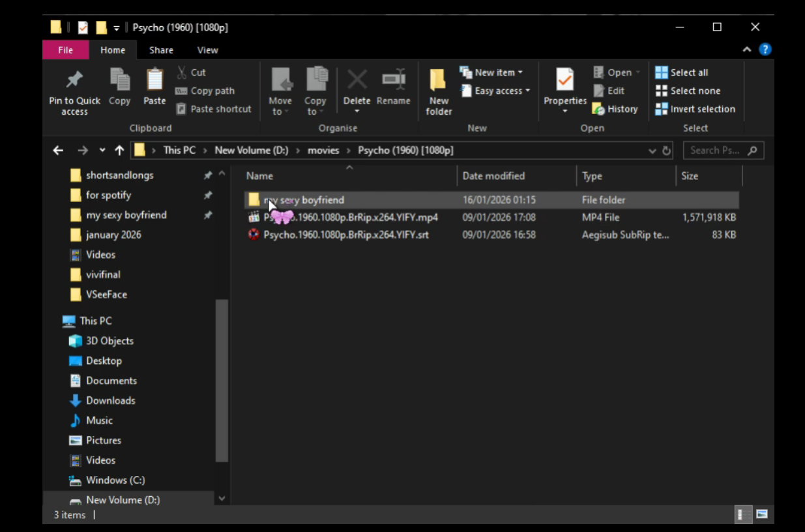Open the Copy to menu
Screen dimensions: 805x532
[x=315, y=92]
